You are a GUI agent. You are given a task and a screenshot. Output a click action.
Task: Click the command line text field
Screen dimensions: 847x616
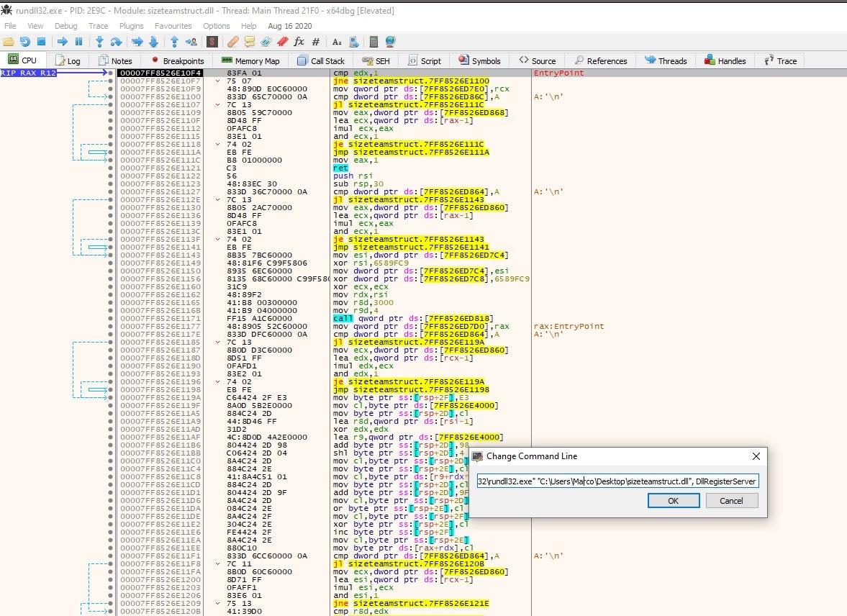tap(617, 481)
